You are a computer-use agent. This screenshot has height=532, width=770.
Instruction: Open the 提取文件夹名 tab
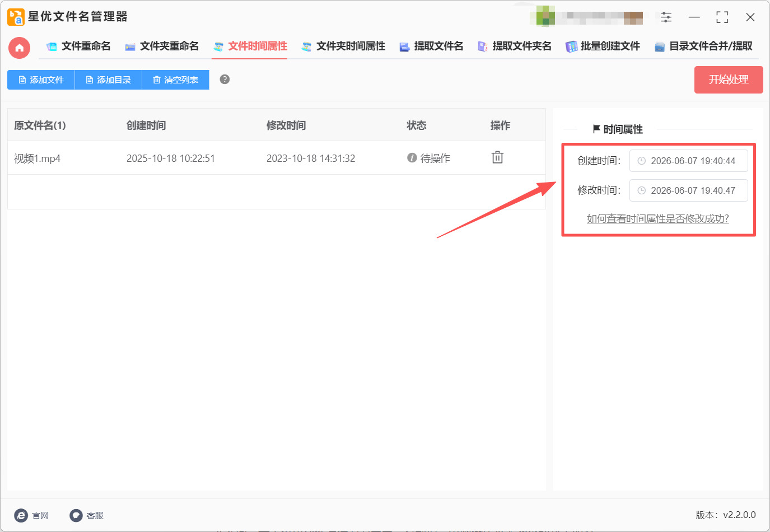(515, 46)
